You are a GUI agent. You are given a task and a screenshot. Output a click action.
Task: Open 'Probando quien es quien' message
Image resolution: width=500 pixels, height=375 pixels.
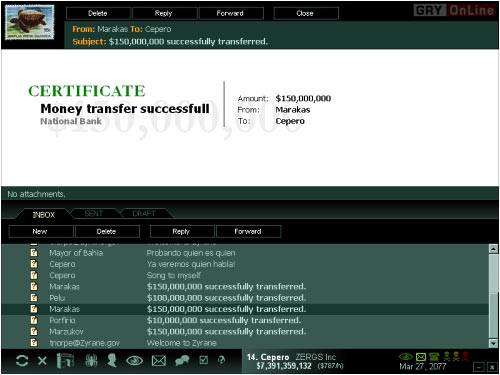(191, 253)
